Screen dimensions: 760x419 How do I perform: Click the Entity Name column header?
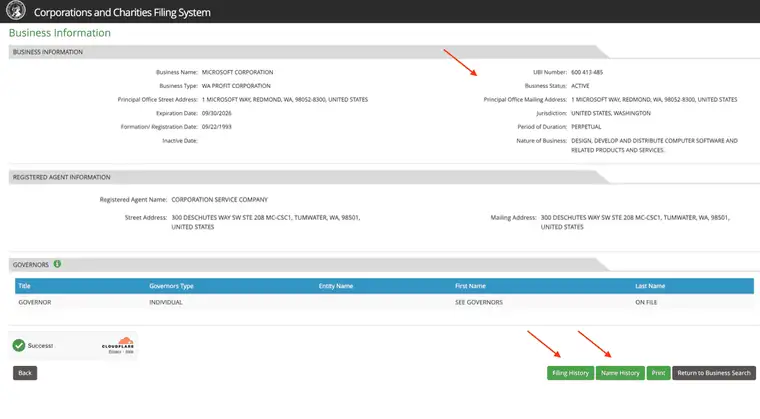point(335,286)
